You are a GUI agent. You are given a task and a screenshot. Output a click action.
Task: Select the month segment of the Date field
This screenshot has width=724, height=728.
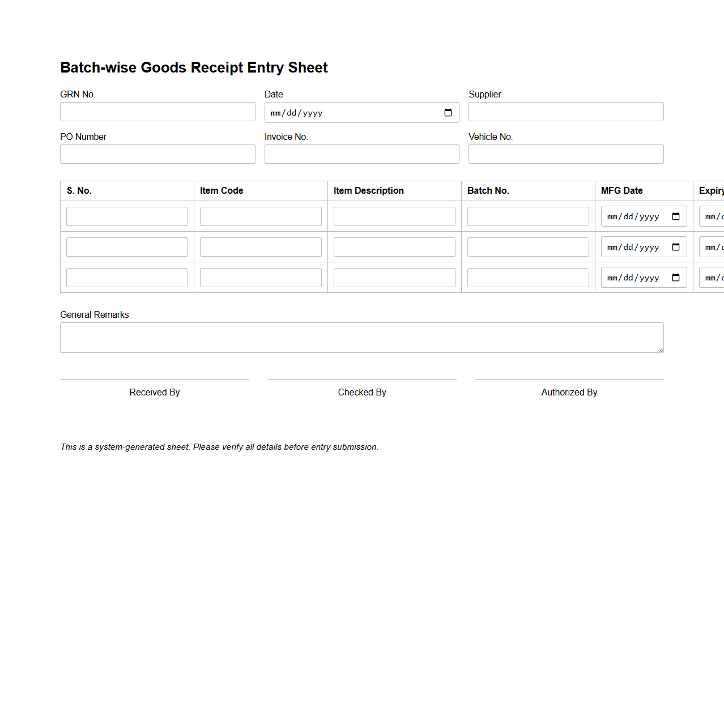coord(274,113)
